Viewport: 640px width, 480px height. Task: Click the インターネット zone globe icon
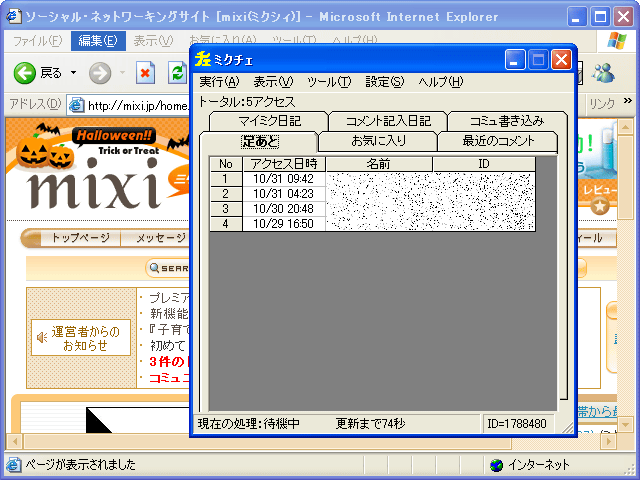496,465
